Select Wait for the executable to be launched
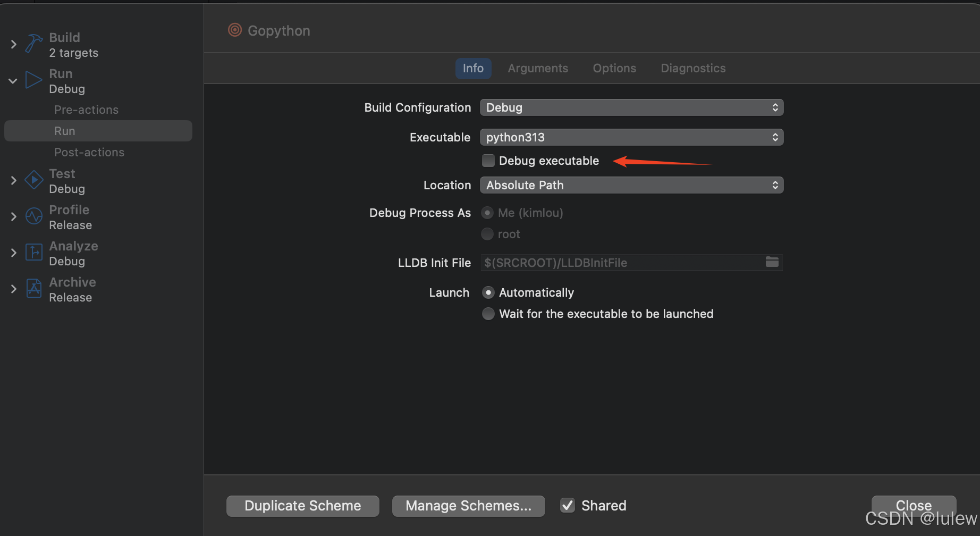The image size is (980, 536). (487, 314)
